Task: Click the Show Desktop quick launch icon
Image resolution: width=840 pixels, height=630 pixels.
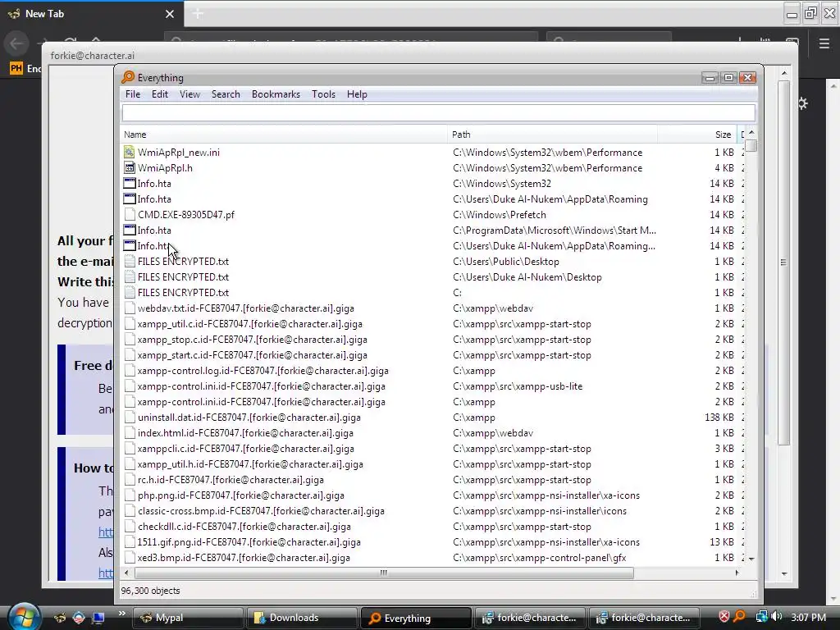Action: [98, 618]
